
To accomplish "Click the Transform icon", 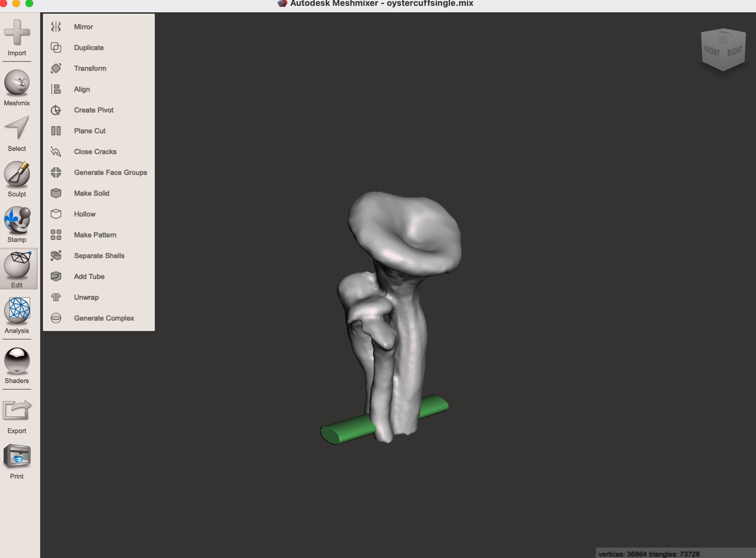I will click(x=56, y=68).
